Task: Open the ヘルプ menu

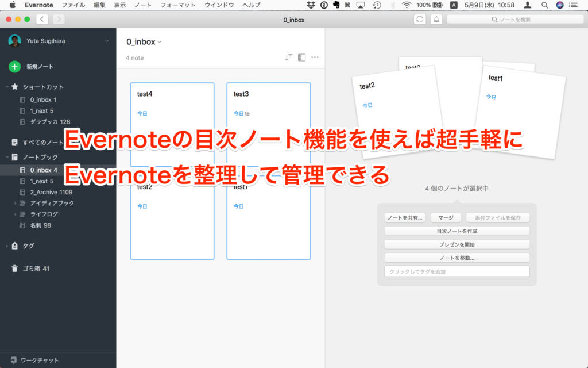Action: pos(252,5)
